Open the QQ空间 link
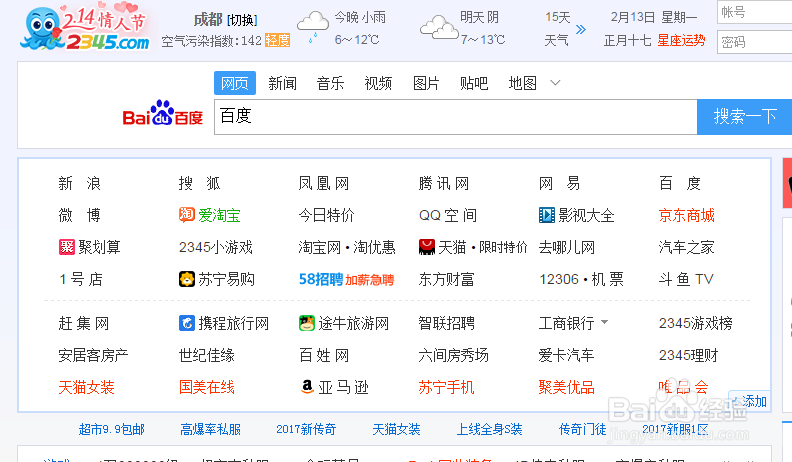The image size is (792, 462). tap(448, 215)
